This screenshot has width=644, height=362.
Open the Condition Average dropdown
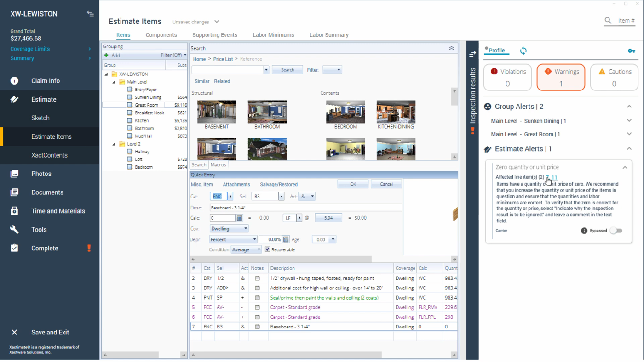246,249
